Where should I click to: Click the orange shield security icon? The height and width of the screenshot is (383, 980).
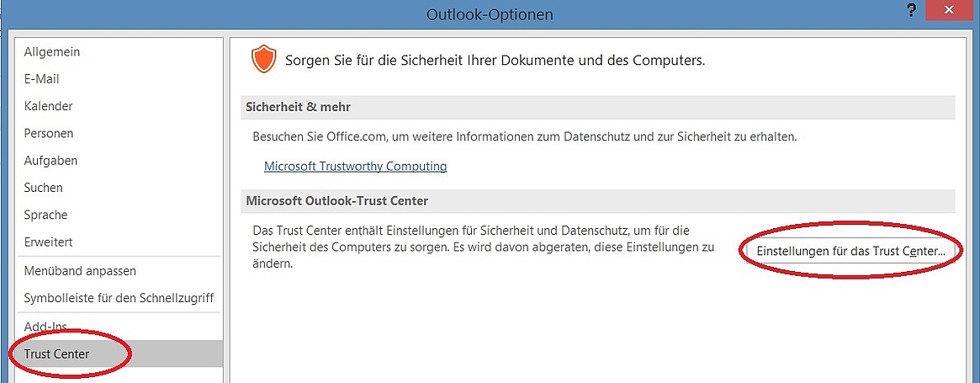coord(263,60)
